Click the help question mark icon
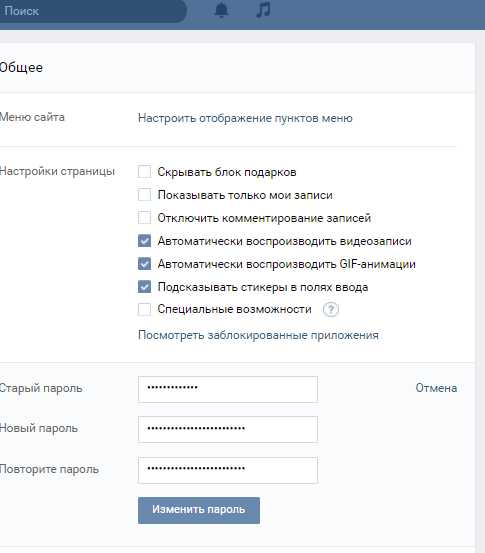This screenshot has height=553, width=485. 331,310
